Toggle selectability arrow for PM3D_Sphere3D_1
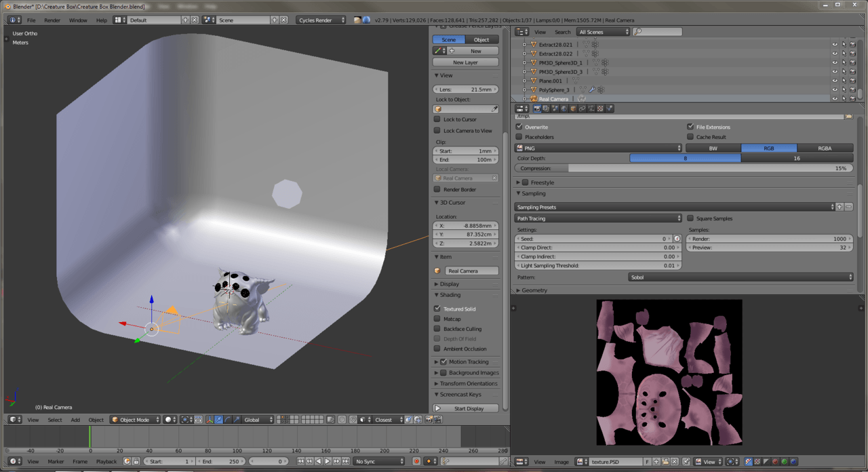868x472 pixels. [844, 62]
